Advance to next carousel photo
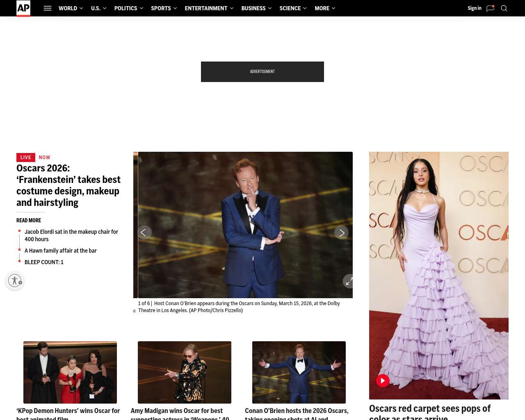Image resolution: width=525 pixels, height=420 pixels. (x=341, y=233)
